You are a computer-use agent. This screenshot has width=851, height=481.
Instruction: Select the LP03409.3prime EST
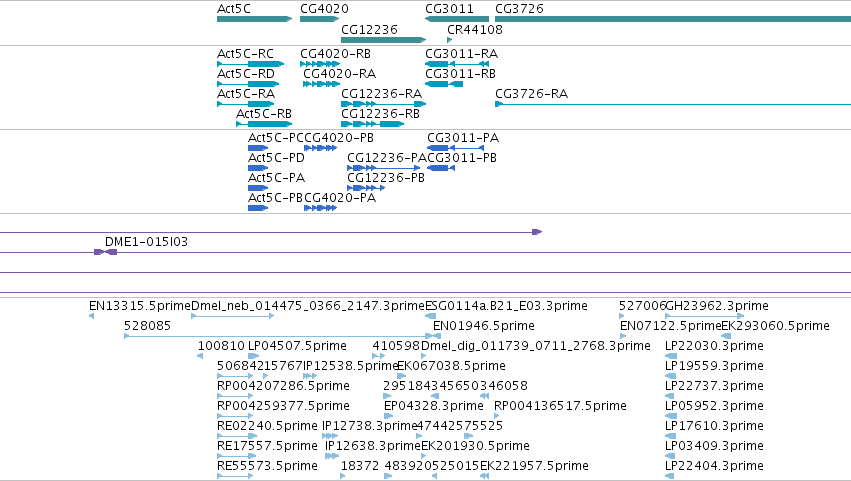(670, 457)
